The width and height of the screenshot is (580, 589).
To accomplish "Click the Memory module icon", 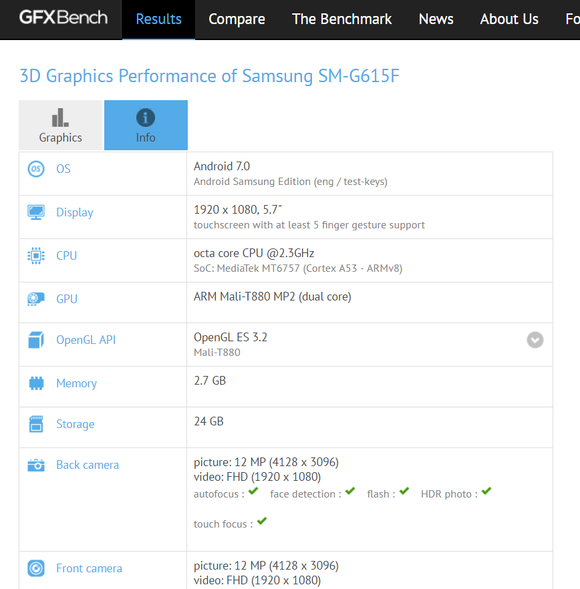I will pos(36,383).
